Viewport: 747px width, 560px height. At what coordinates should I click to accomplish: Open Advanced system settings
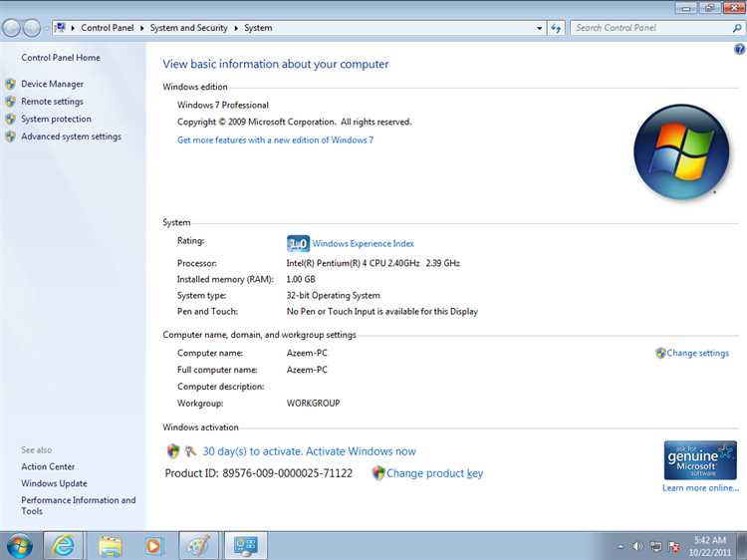[71, 137]
